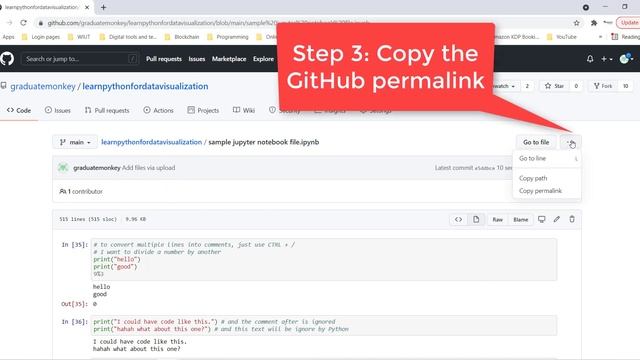Open the Add files via upload commit
This screenshot has width=640, height=360.
149,168
